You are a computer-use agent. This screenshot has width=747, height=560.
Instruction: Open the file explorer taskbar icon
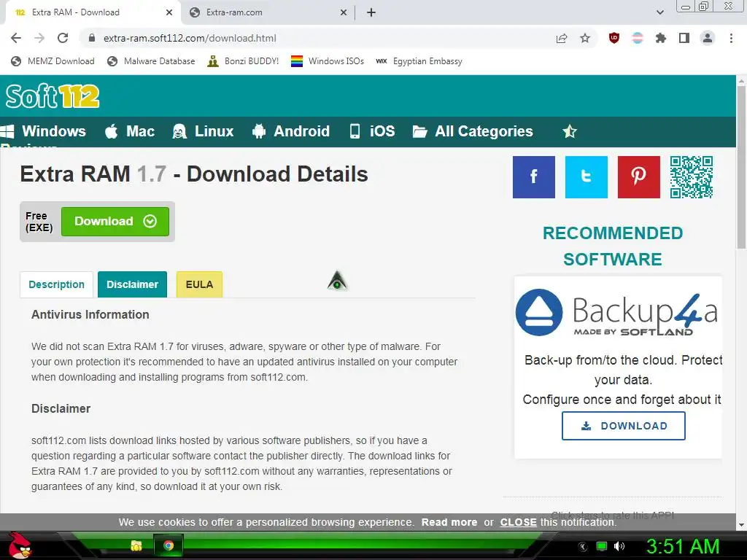click(136, 545)
